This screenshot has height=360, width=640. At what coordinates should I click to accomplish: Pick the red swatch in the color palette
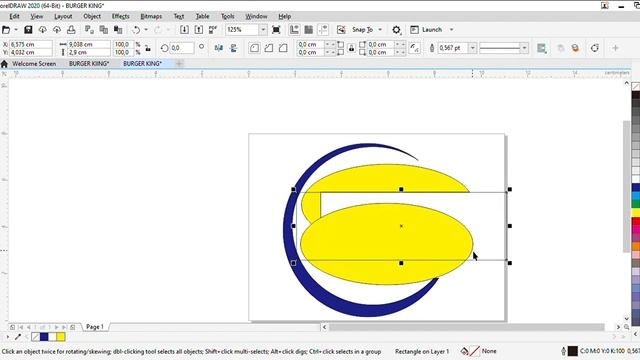[636, 221]
